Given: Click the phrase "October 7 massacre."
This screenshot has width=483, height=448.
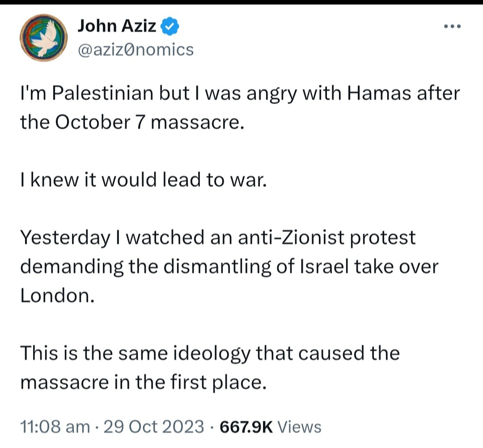Looking at the screenshot, I should [149, 123].
